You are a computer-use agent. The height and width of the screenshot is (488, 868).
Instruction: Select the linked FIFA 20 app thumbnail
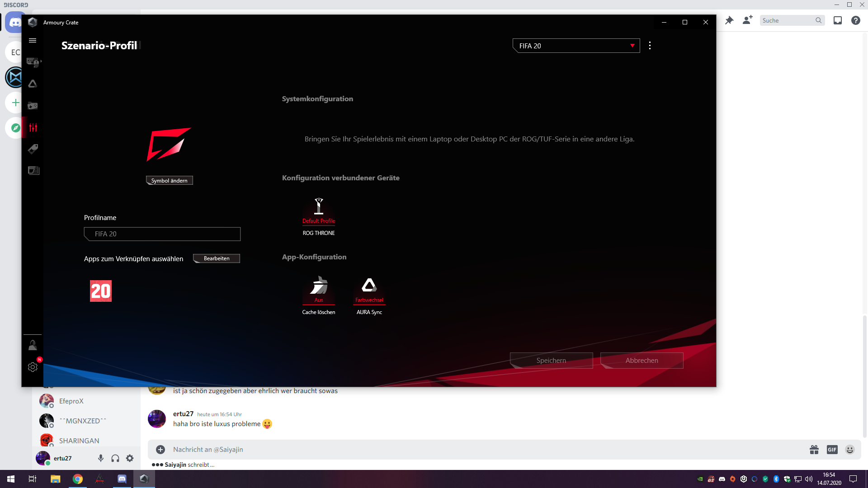click(x=100, y=291)
